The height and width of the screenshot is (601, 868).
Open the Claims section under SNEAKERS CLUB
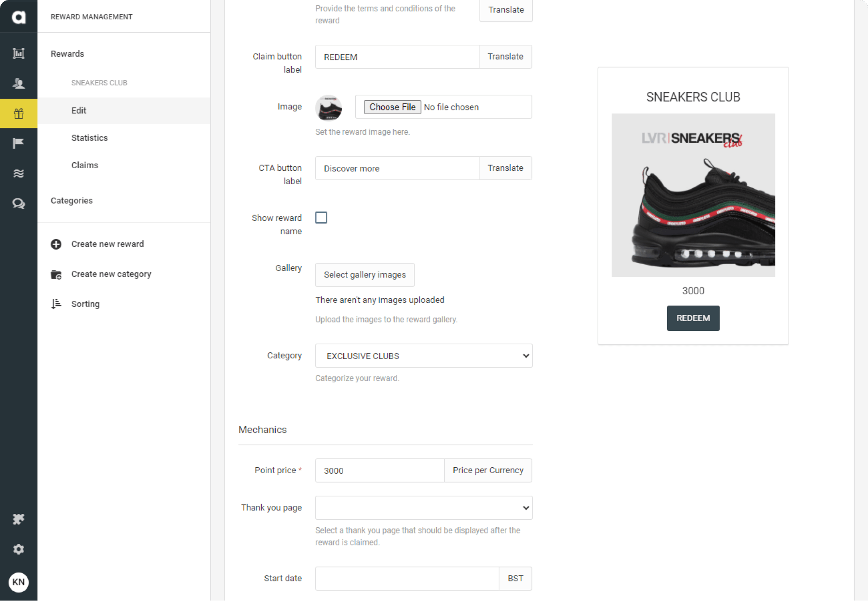click(85, 165)
